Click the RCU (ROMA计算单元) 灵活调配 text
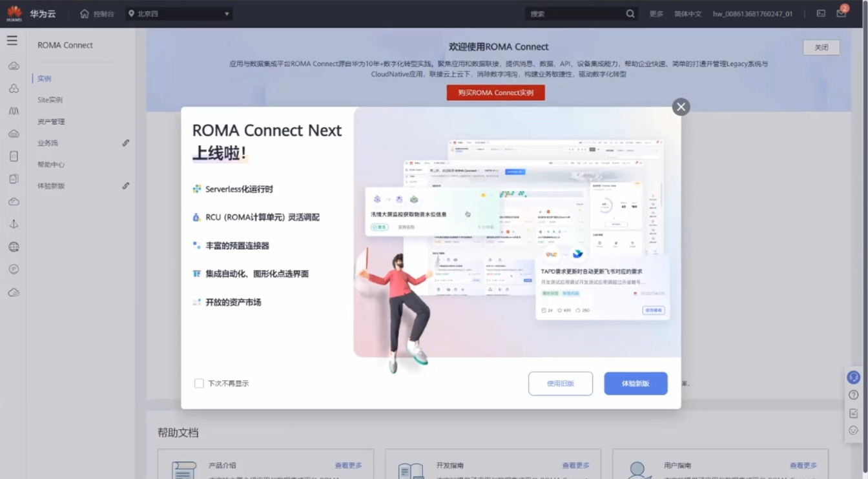This screenshot has width=868, height=479. [262, 218]
